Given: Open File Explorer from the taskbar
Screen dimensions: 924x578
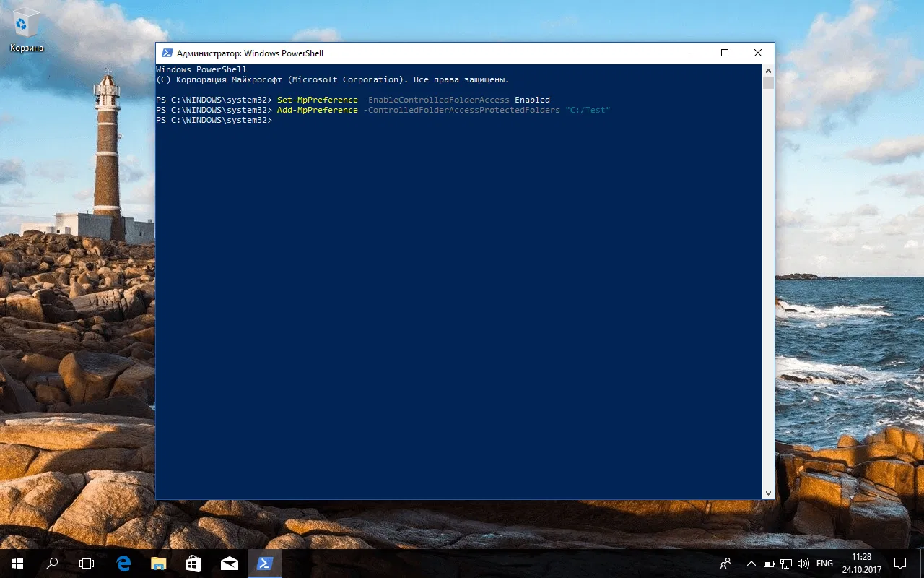Looking at the screenshot, I should pyautogui.click(x=157, y=564).
